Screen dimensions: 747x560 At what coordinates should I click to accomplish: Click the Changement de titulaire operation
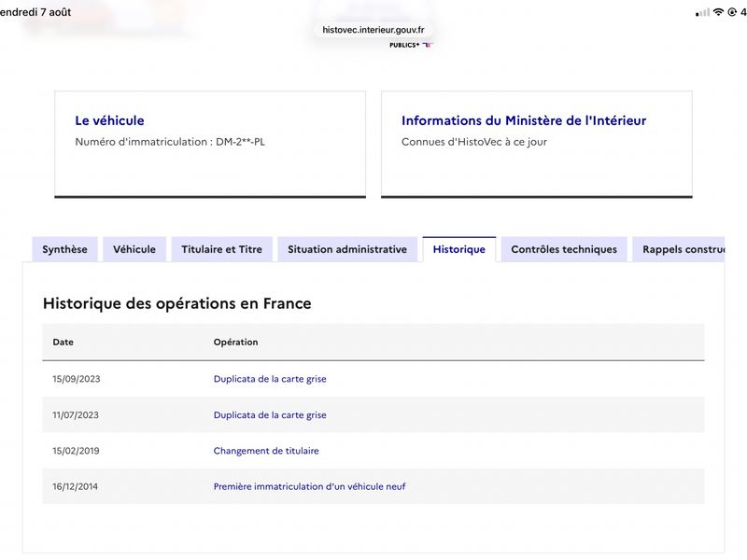(266, 451)
